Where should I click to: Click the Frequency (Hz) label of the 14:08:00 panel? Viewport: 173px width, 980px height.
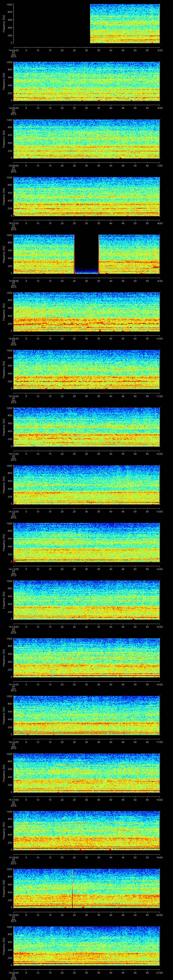[4, 254]
